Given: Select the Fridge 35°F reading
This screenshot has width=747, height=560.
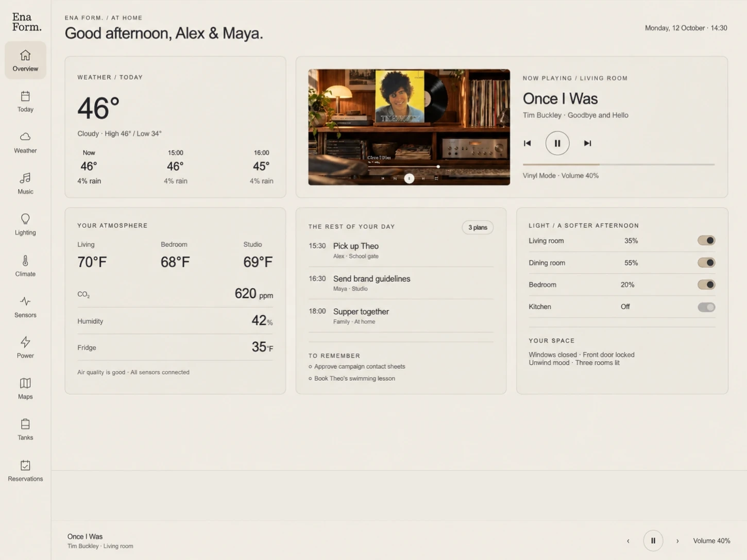Looking at the screenshot, I should pos(175,347).
